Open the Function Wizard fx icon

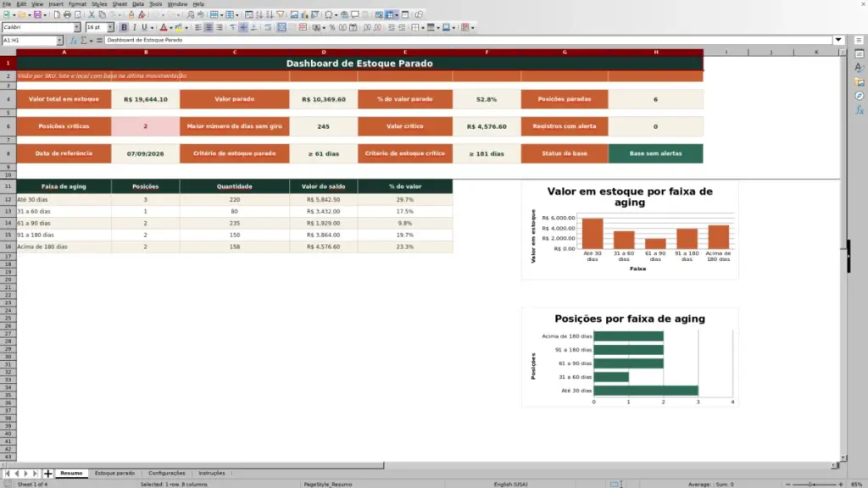[74, 41]
